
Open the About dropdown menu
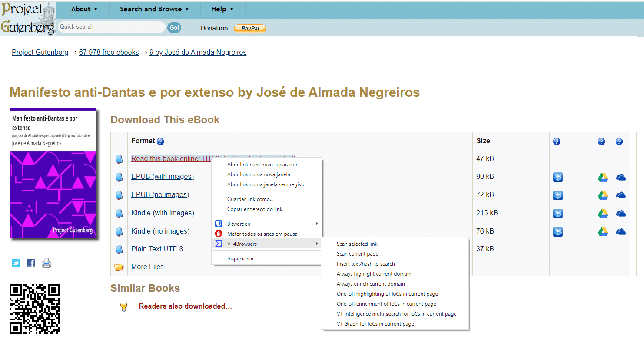84,9
